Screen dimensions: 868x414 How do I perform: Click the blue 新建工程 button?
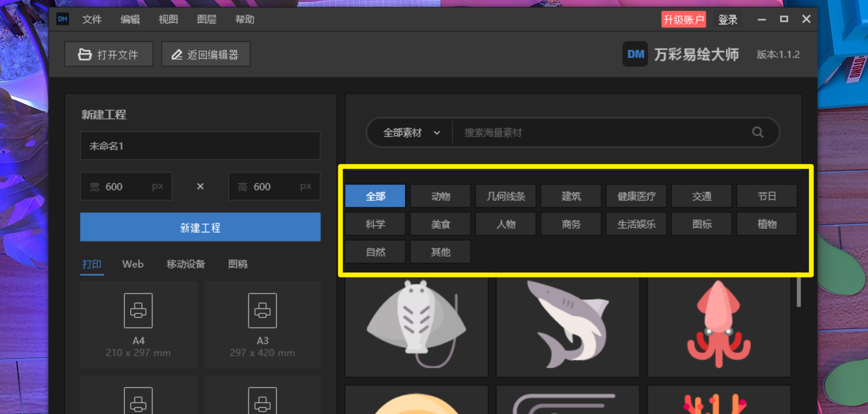[200, 227]
